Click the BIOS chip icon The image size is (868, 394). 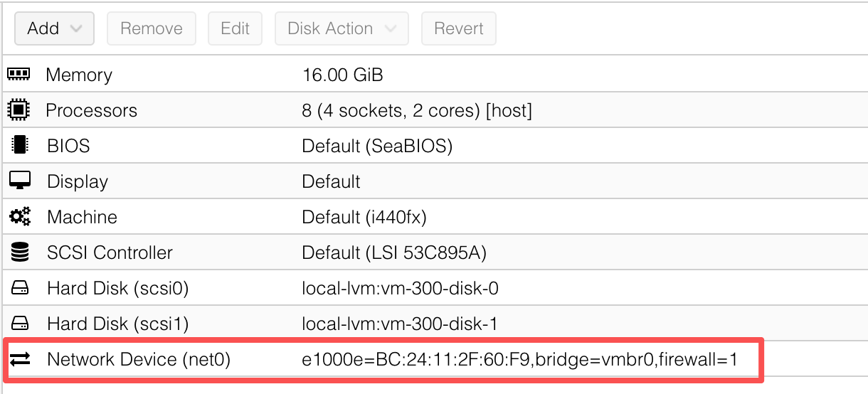tap(19, 146)
